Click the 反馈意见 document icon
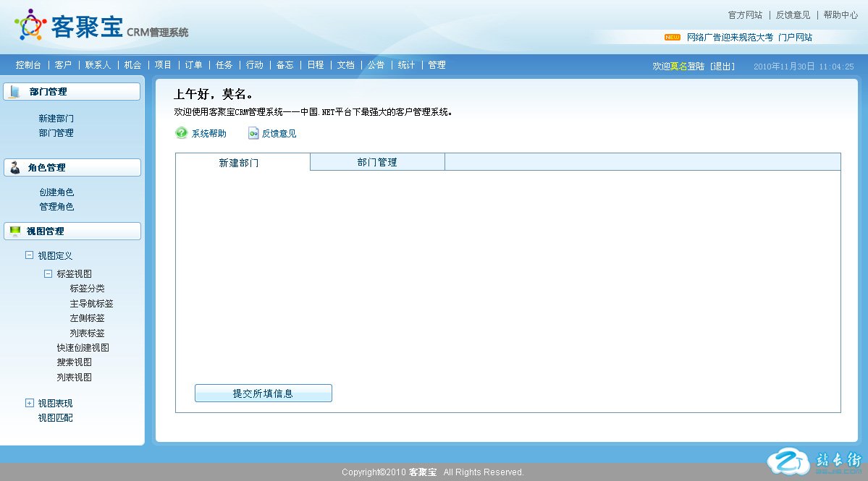868x481 pixels. point(253,133)
